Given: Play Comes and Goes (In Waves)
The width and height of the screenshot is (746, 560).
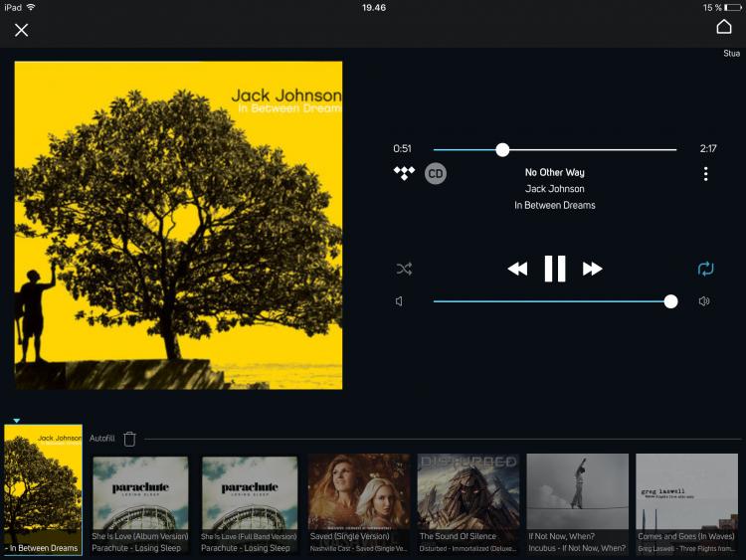Looking at the screenshot, I should (686, 504).
